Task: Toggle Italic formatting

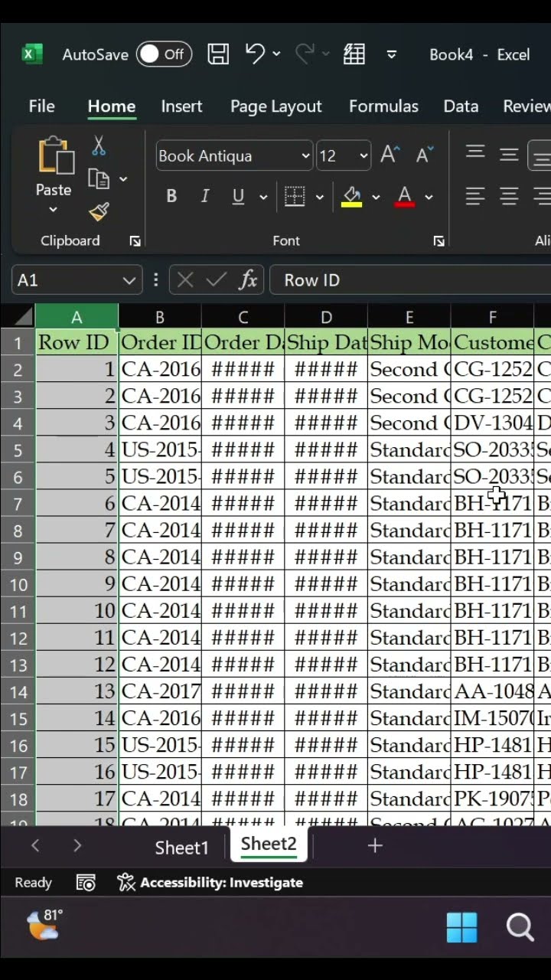Action: pos(204,196)
